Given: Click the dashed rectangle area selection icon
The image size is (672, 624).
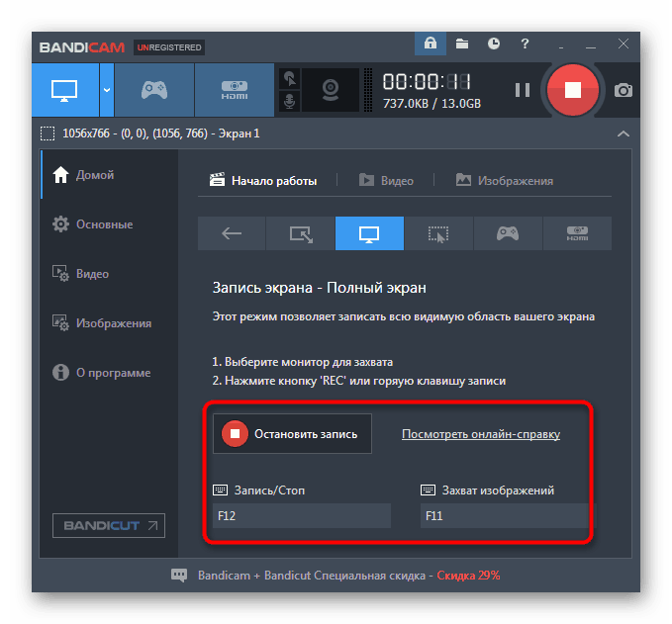Looking at the screenshot, I should tap(48, 134).
